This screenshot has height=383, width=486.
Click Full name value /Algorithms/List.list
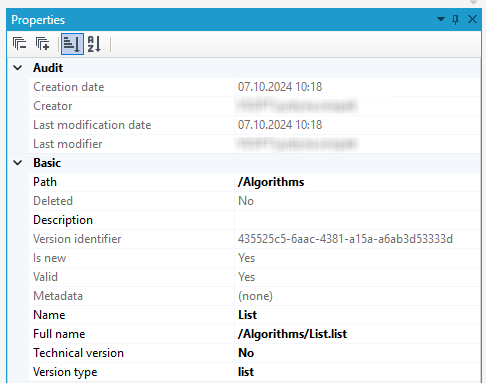pyautogui.click(x=292, y=334)
